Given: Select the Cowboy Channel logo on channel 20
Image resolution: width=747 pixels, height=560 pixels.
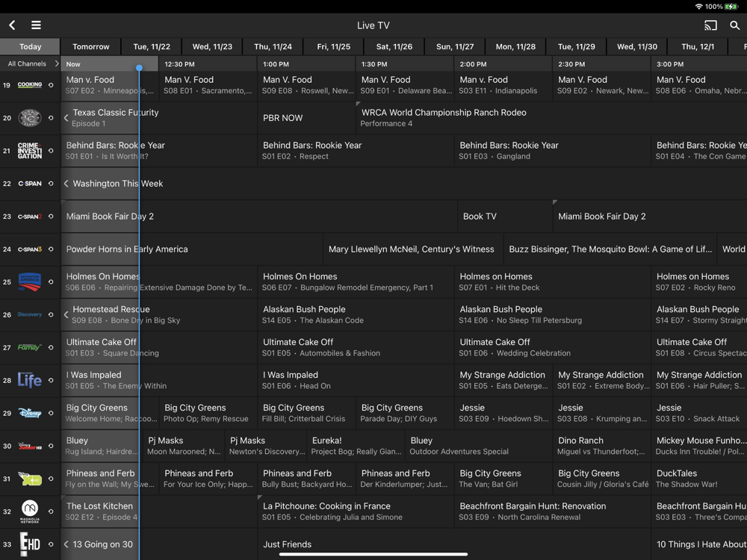Looking at the screenshot, I should [30, 118].
